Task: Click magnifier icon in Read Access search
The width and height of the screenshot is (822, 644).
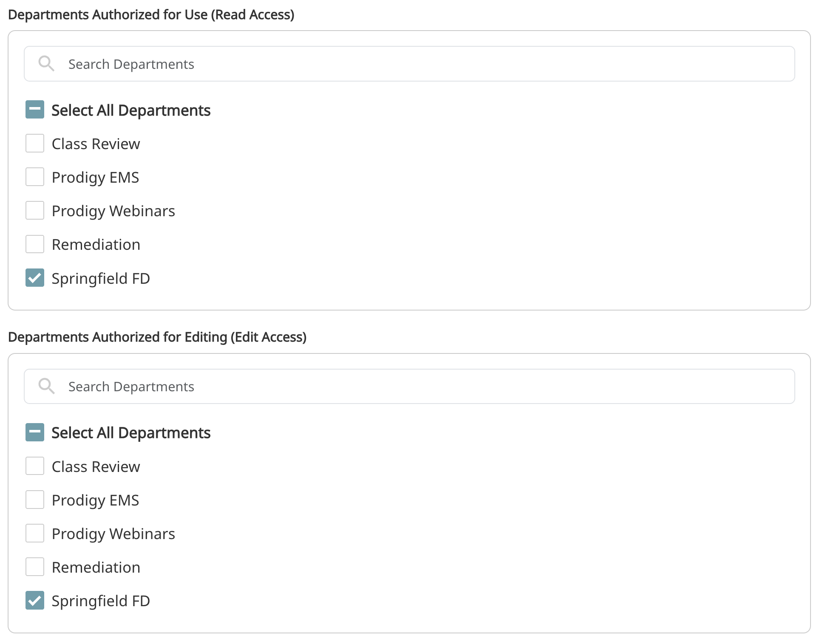Action: 46,64
